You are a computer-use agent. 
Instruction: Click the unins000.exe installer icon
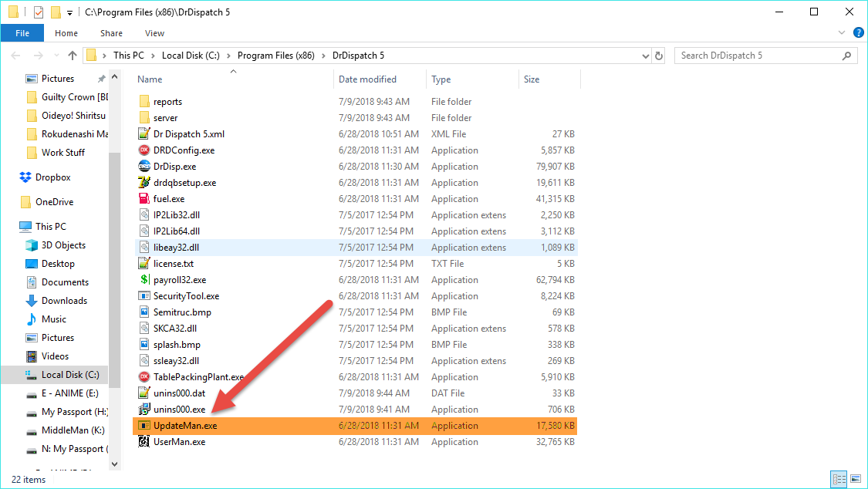(144, 409)
